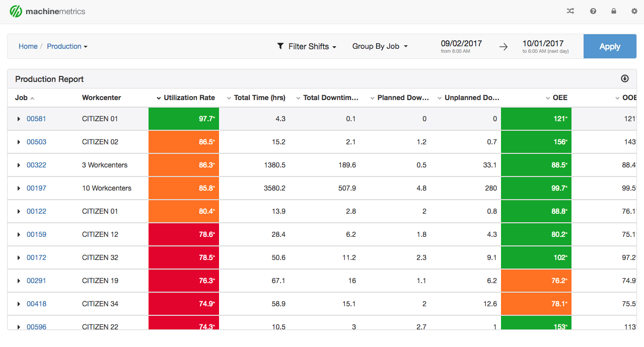
Task: Sort by the OEE column
Action: (x=560, y=98)
